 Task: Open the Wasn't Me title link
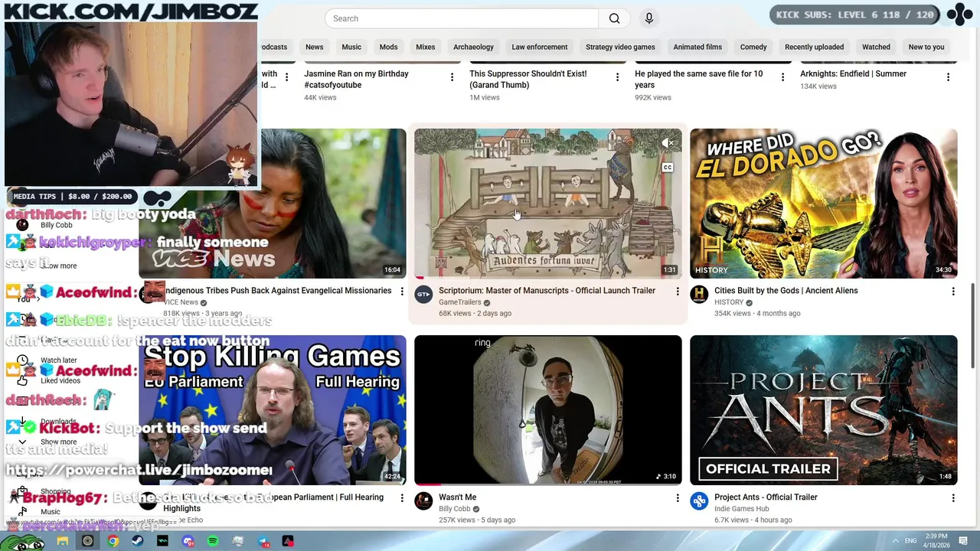tap(457, 497)
